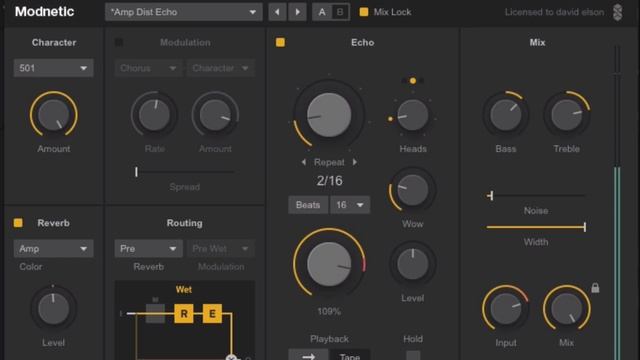Click the Width slider handle
The height and width of the screenshot is (360, 640).
coord(585,227)
